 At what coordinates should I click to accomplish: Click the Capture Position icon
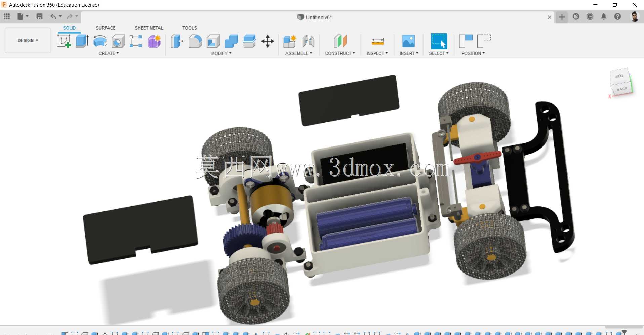[x=466, y=41]
